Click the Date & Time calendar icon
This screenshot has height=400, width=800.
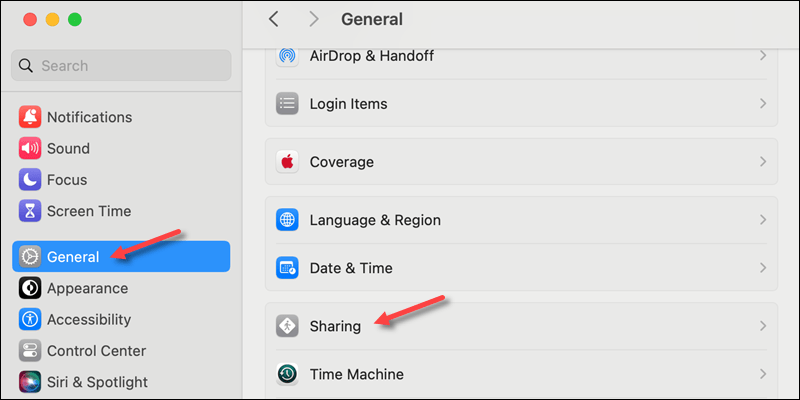[287, 268]
